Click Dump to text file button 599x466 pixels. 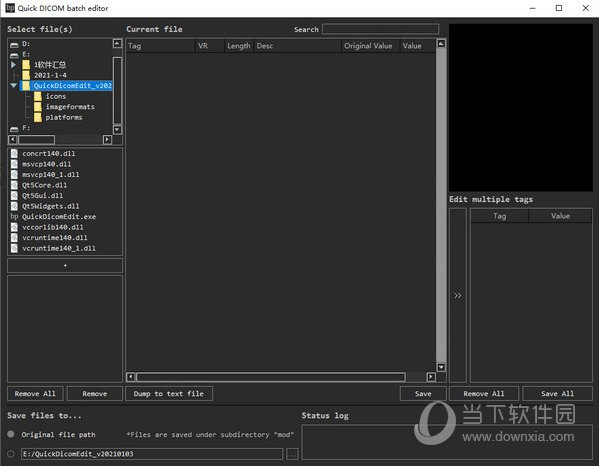click(169, 393)
